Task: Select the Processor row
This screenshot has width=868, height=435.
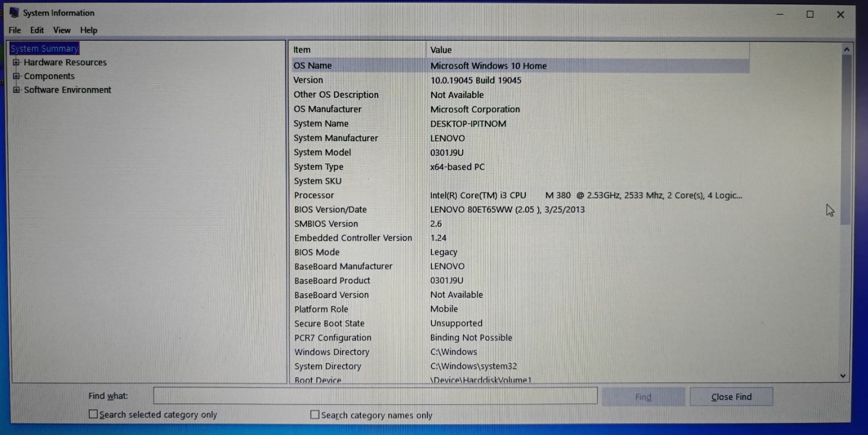Action: 520,195
